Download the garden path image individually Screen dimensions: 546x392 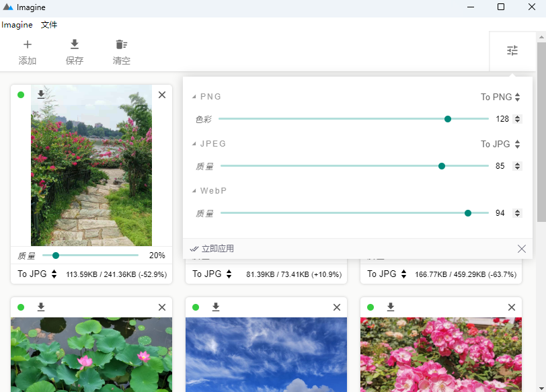(41, 95)
